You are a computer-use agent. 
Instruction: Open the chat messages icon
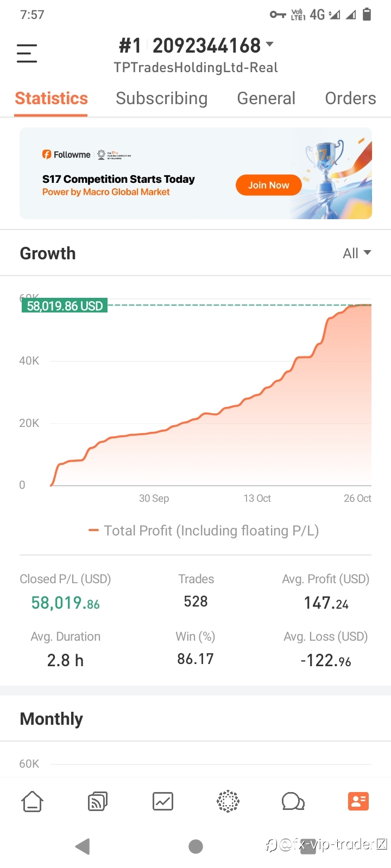point(293,801)
